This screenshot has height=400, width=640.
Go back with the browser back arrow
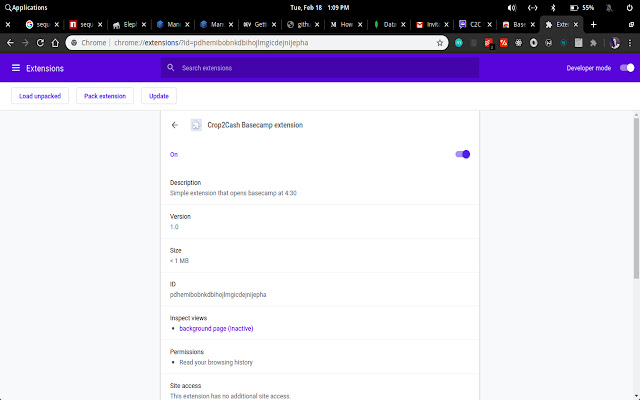pos(10,42)
